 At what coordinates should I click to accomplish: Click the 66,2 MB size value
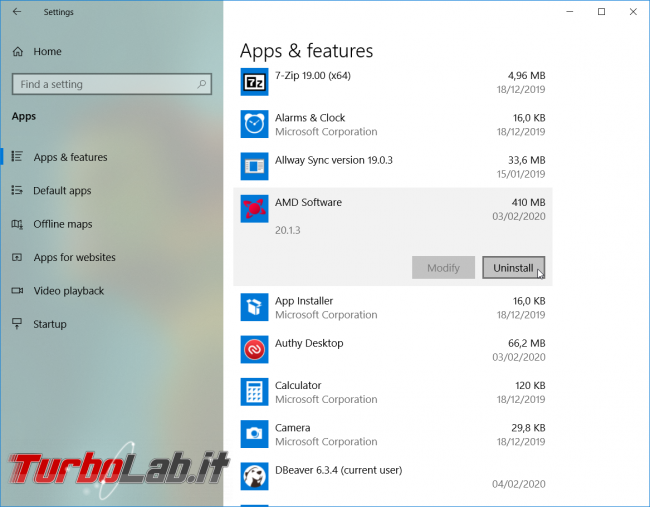click(527, 343)
